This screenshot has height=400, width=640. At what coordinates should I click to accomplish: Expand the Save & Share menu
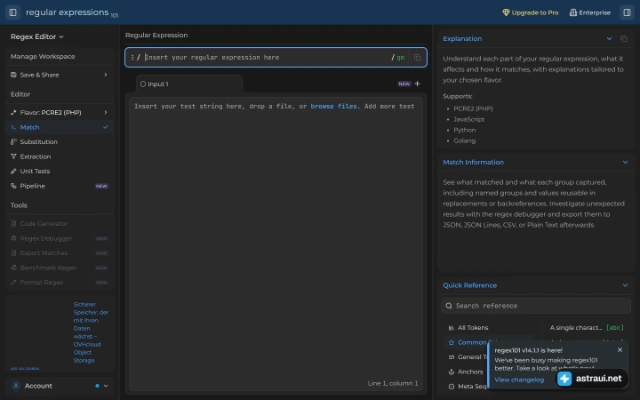60,75
